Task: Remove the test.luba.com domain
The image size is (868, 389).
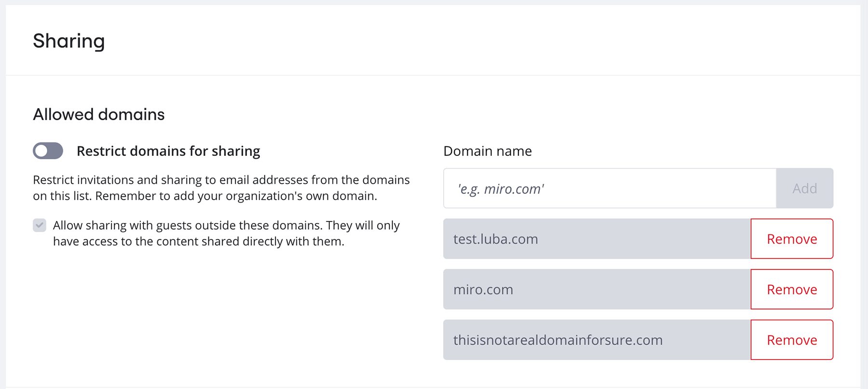Action: [791, 239]
